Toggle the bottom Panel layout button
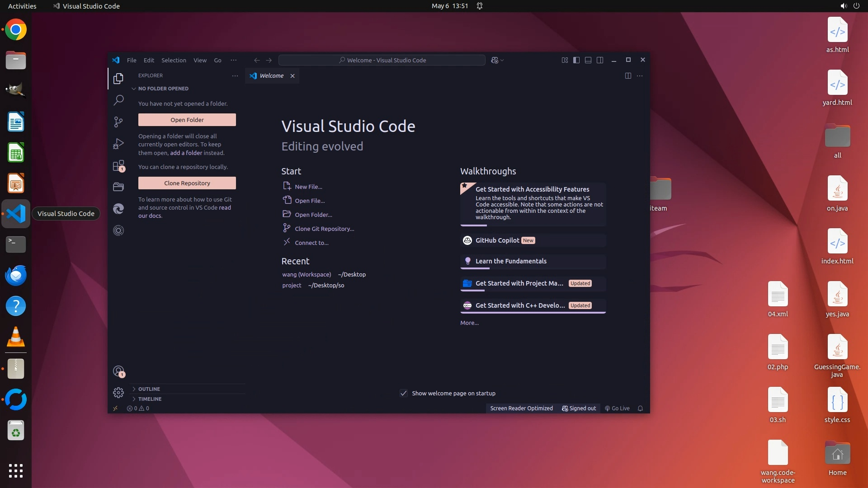The image size is (868, 488). (x=588, y=60)
